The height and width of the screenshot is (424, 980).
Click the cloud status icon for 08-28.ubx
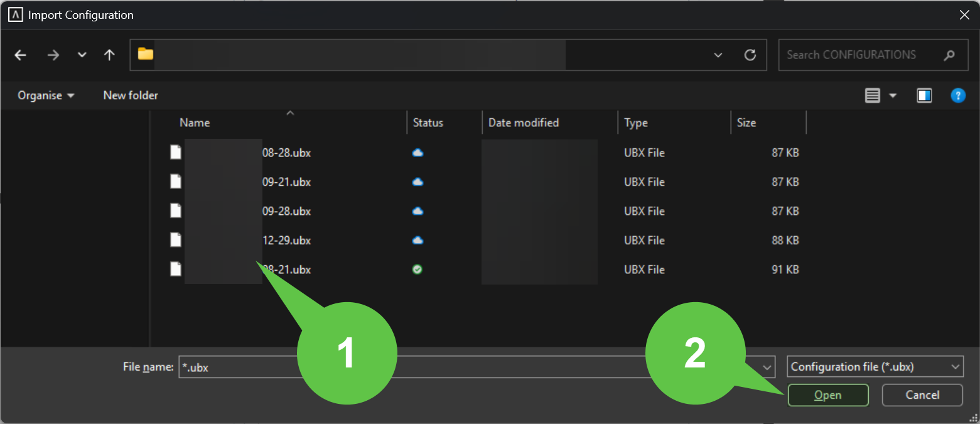pos(417,153)
